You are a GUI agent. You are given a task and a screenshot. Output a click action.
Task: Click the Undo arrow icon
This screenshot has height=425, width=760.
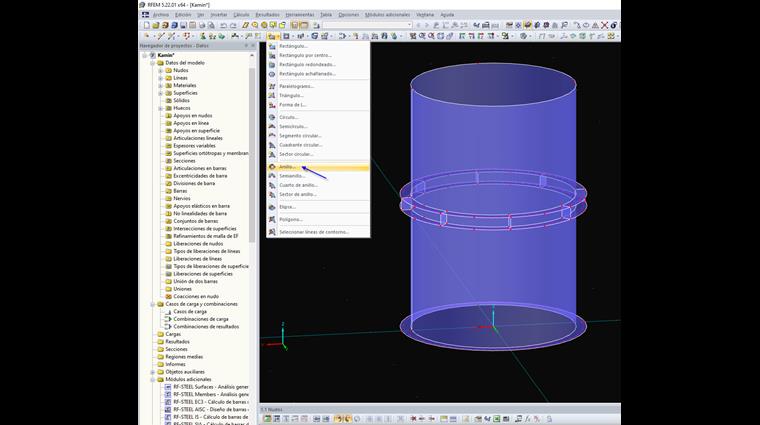[223, 25]
